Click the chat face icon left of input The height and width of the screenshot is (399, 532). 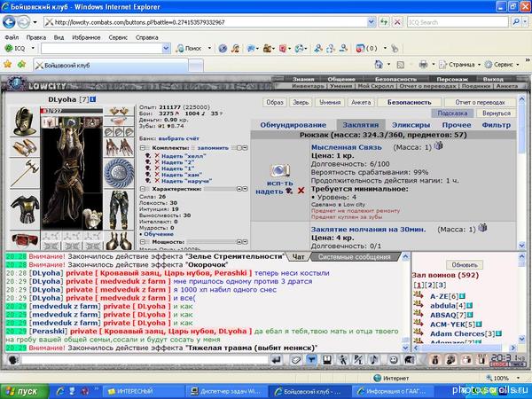[13, 360]
